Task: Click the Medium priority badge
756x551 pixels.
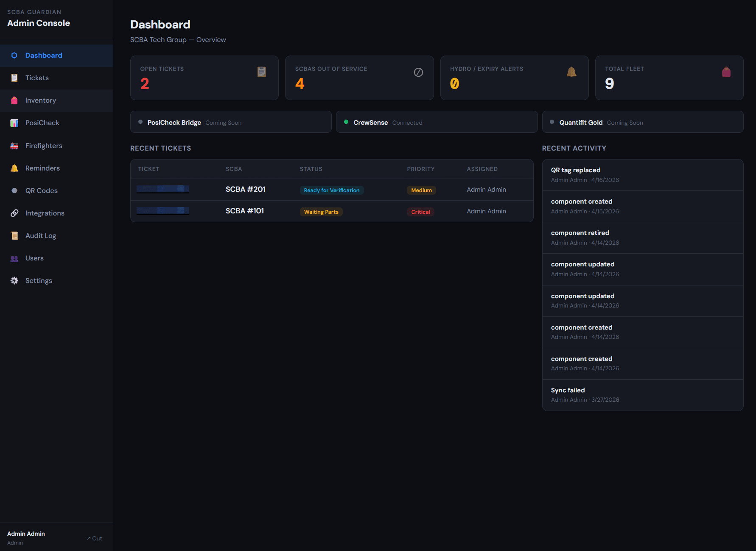Action: click(x=421, y=190)
